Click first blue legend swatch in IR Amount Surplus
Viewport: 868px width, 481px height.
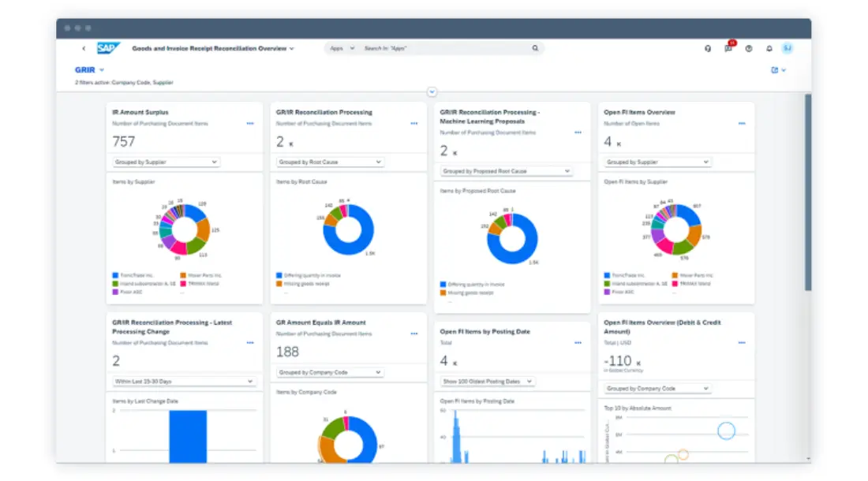(115, 275)
